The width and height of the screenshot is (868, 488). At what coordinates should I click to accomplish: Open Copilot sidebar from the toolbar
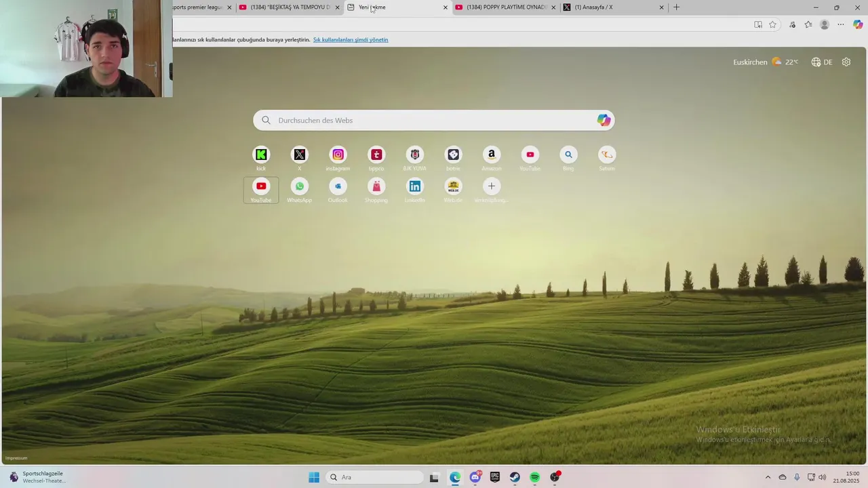click(858, 24)
